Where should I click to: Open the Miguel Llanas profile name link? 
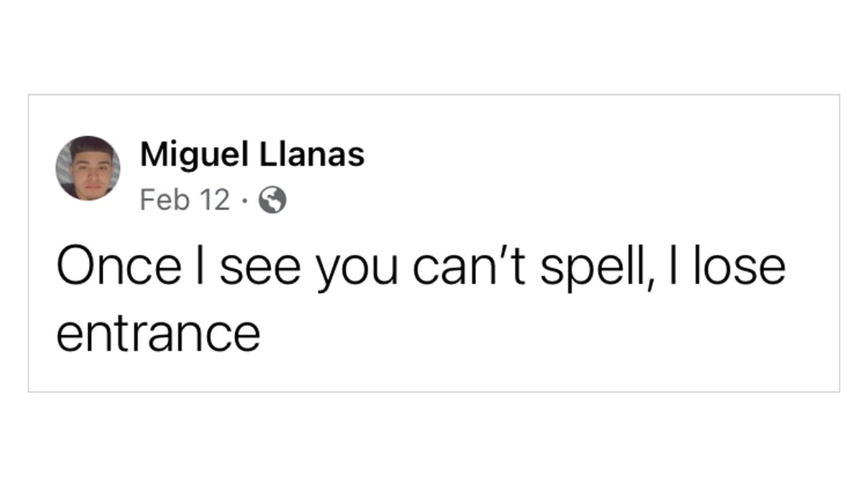point(252,155)
